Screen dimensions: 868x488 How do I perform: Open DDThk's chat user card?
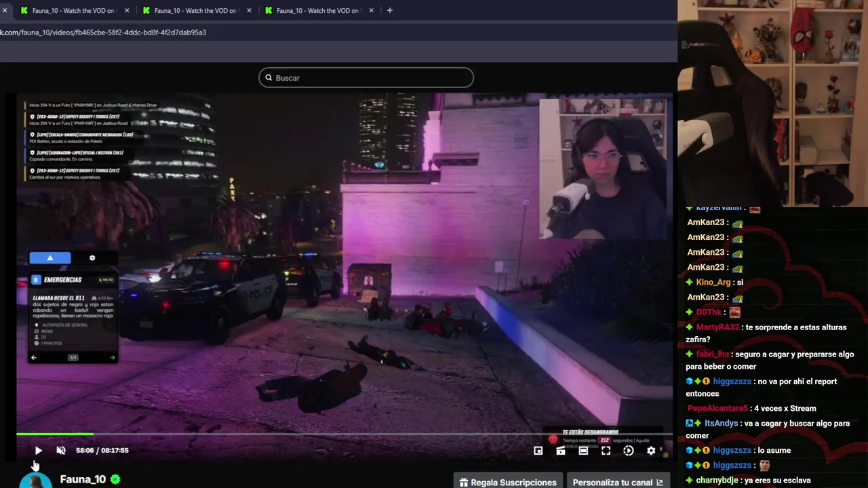pyautogui.click(x=709, y=312)
